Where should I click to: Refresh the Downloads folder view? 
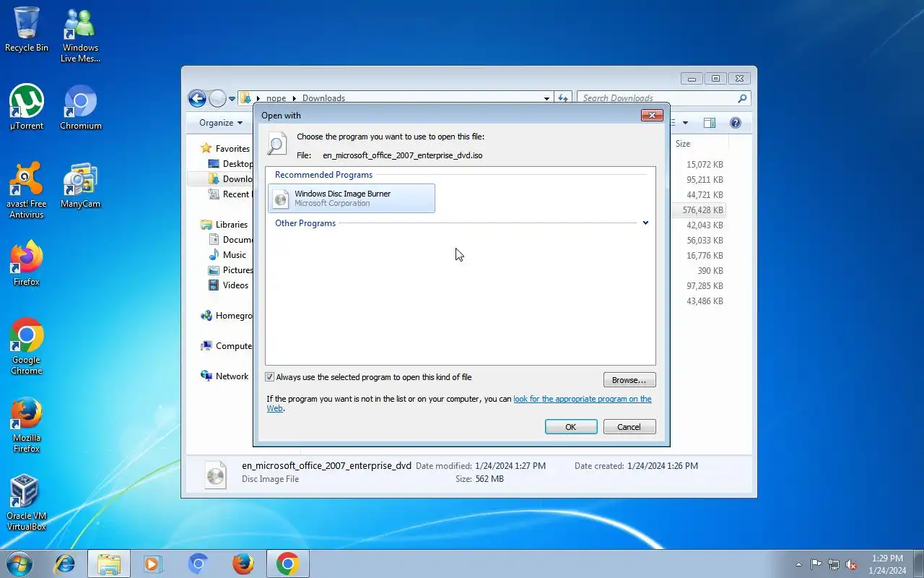click(563, 98)
